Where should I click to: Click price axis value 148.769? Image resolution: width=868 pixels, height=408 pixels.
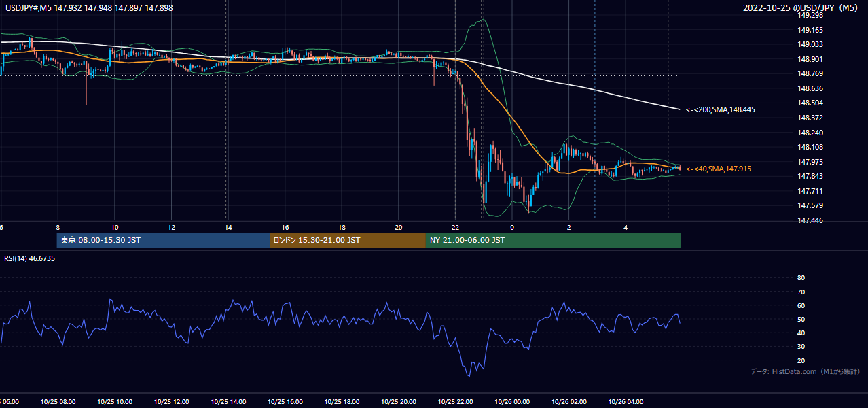click(810, 73)
